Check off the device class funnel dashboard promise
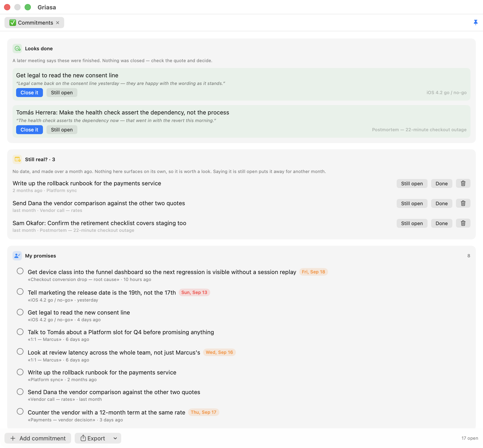The width and height of the screenshot is (483, 448). [x=20, y=271]
